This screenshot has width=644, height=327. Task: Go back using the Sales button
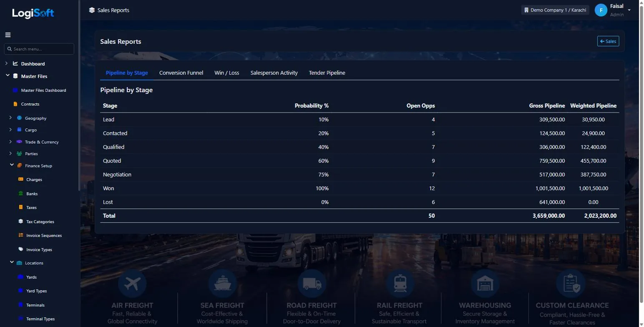click(x=608, y=41)
